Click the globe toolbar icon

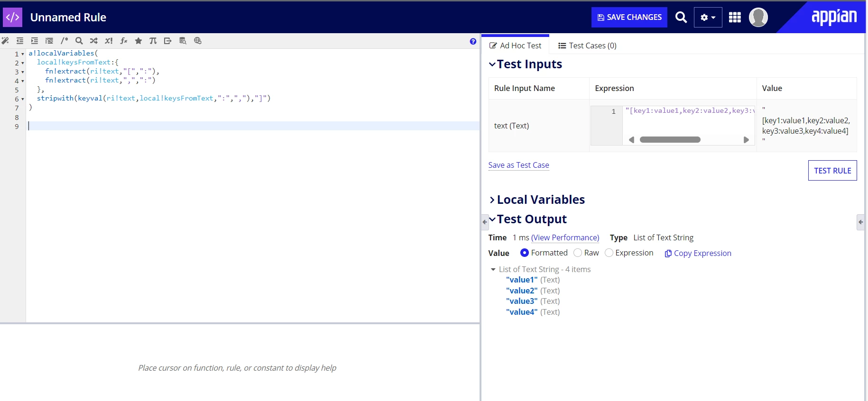click(198, 41)
